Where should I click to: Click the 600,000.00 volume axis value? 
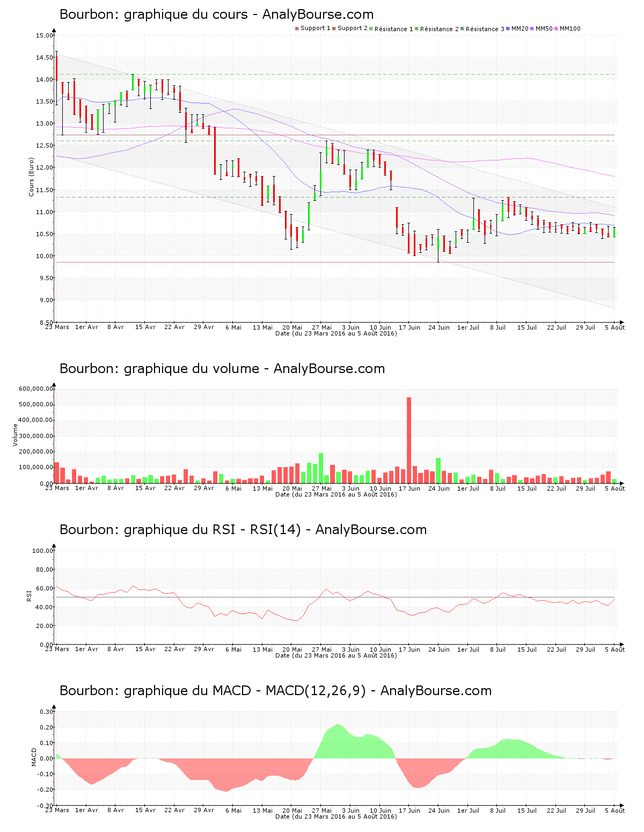coord(36,389)
